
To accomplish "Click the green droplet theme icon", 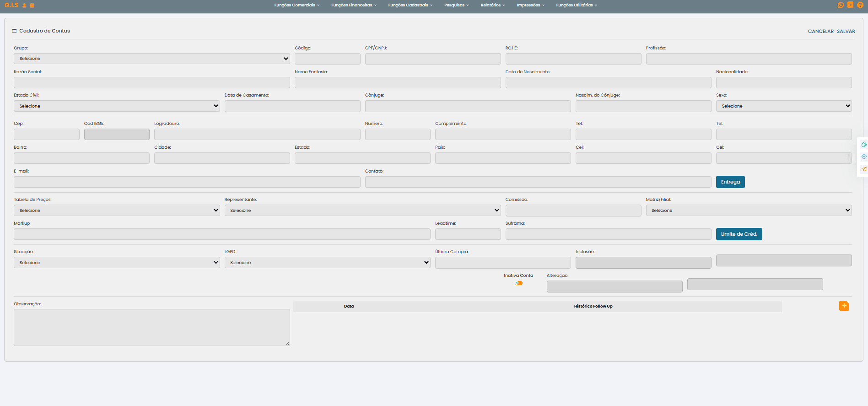I will point(864,145).
